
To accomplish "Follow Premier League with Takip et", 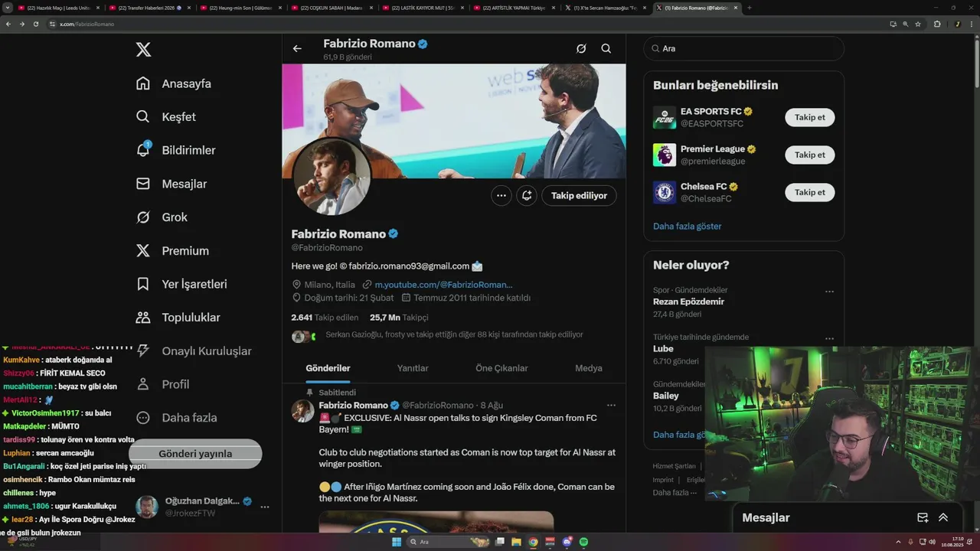I will [809, 155].
